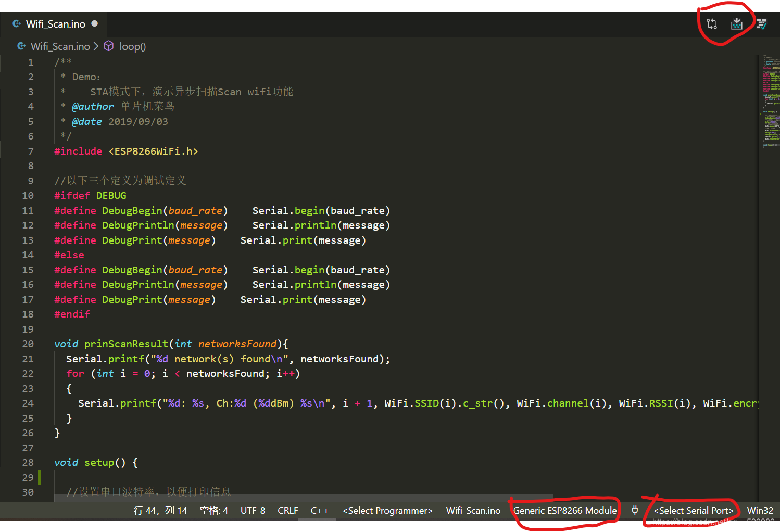The height and width of the screenshot is (532, 780).
Task: Open <Select Programmer> in status bar
Action: coord(387,511)
